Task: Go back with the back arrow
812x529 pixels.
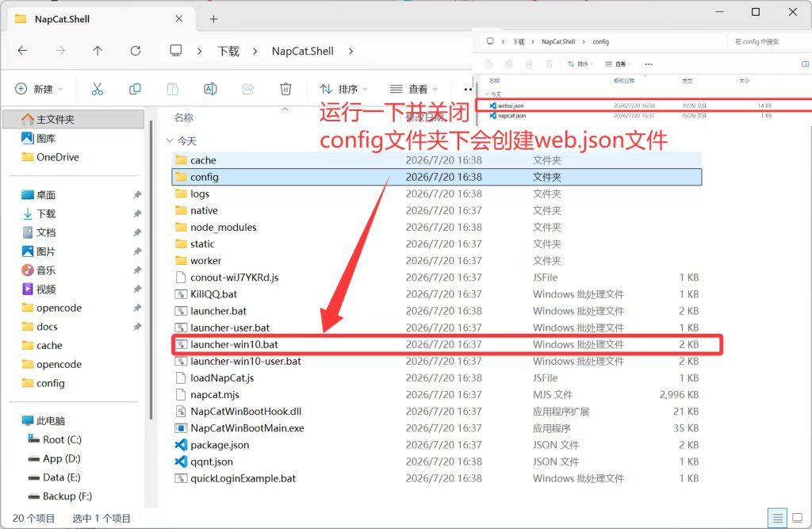Action: pyautogui.click(x=22, y=50)
